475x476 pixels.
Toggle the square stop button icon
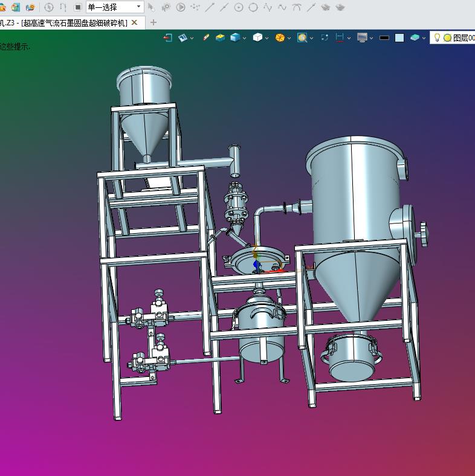(78, 7)
